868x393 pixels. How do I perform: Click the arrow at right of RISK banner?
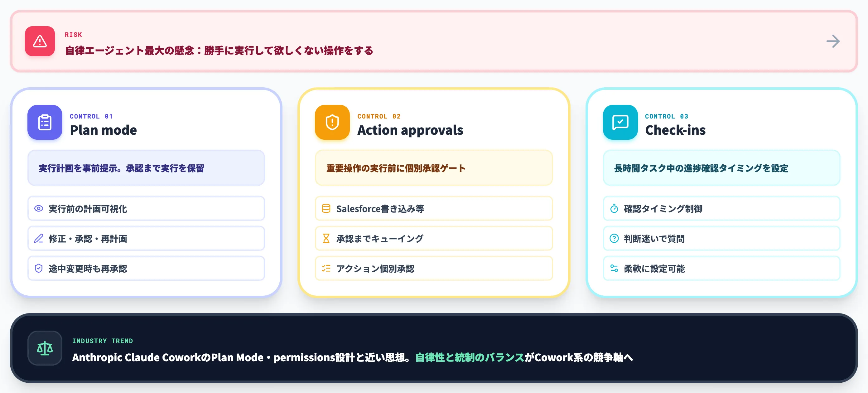pos(833,41)
